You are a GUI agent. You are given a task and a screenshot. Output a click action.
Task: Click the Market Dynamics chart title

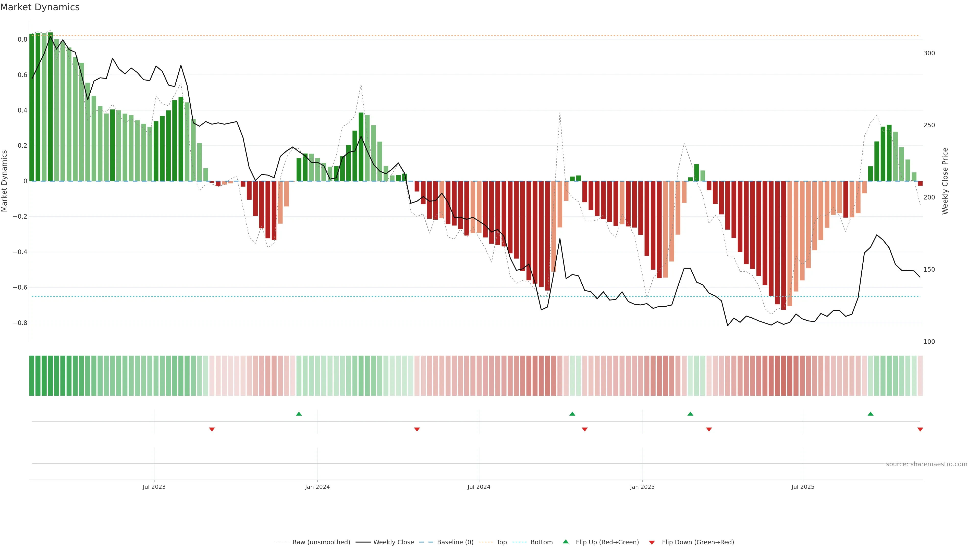click(x=40, y=7)
